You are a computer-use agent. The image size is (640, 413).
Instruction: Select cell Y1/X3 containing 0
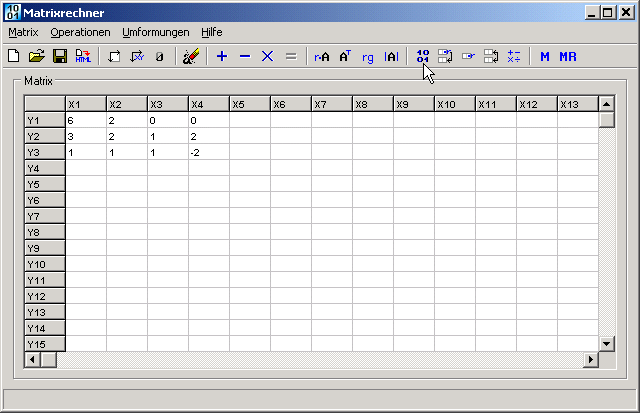pos(168,120)
